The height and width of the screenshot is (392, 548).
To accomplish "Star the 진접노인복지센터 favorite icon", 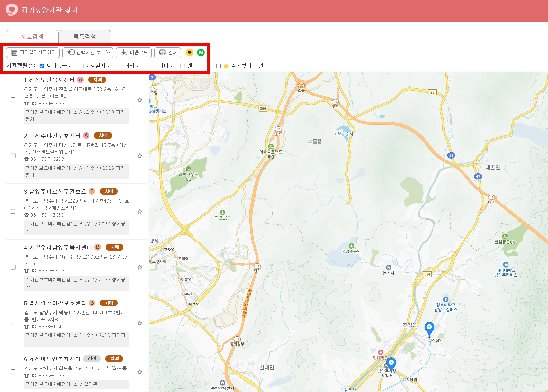I will tap(140, 100).
